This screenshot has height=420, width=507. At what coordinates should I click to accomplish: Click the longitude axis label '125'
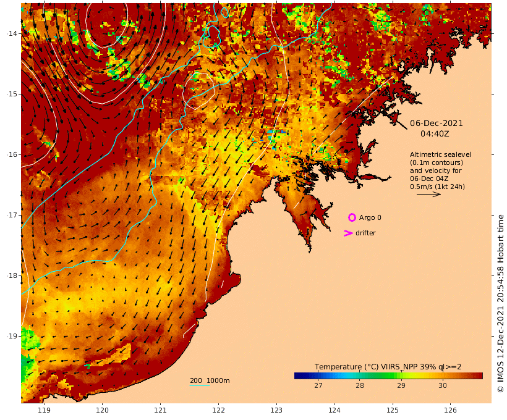click(393, 410)
